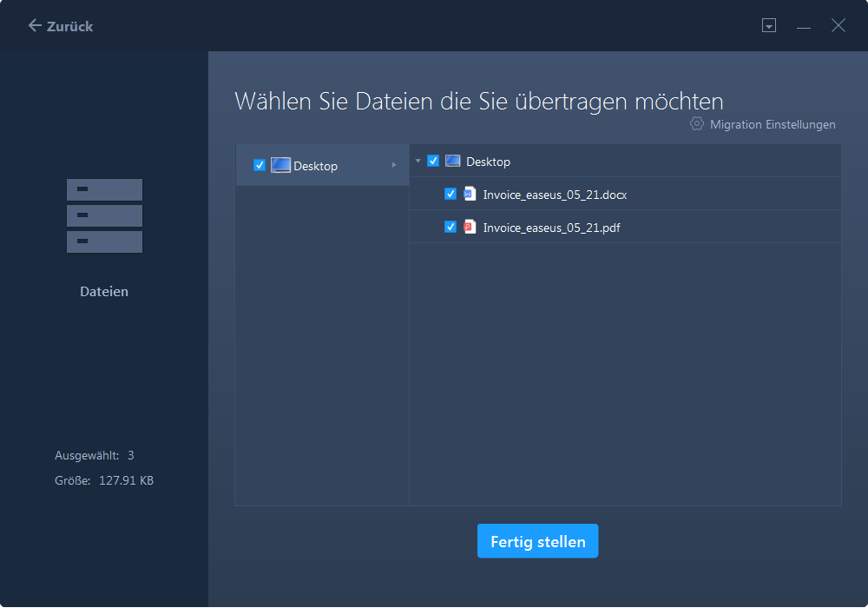This screenshot has height=608, width=868.
Task: Uncheck the Desktop checkbox in left panel
Action: point(259,165)
